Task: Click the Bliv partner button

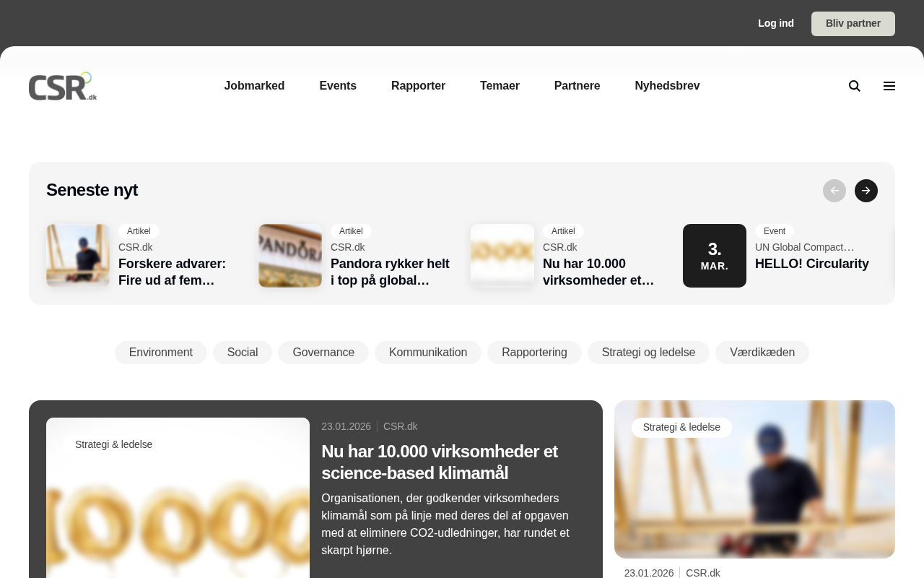Action: point(853,24)
